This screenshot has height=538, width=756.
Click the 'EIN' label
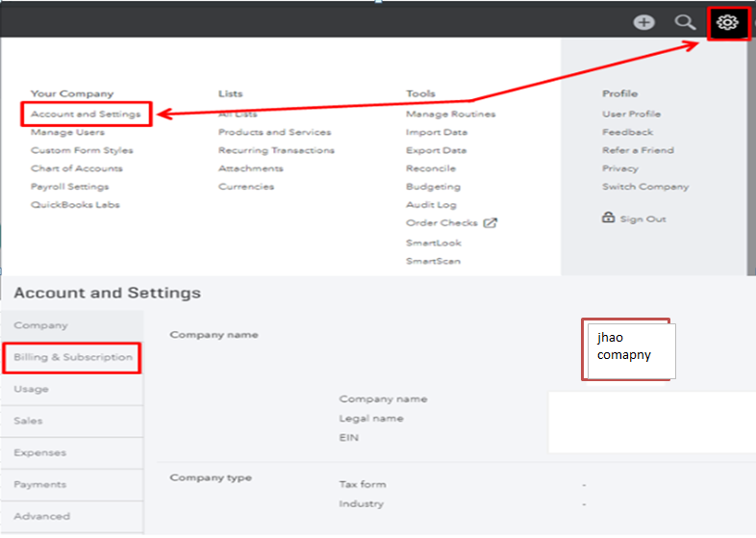click(349, 438)
